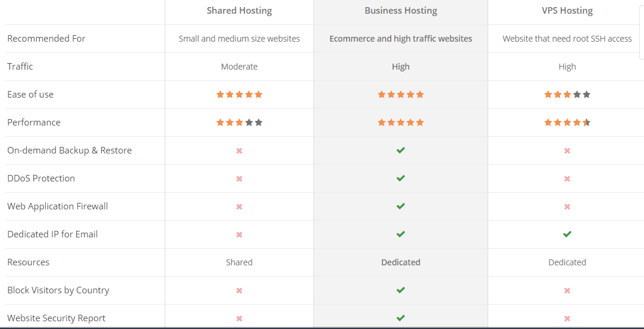The image size is (644, 329).
Task: Click Business Hosting On-demand Backup checkmark
Action: pos(401,151)
